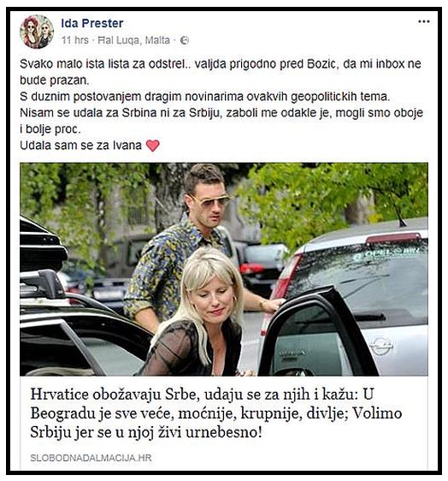The height and width of the screenshot is (481, 448).
Task: Click the red heart emoji
Action: pyautogui.click(x=152, y=145)
